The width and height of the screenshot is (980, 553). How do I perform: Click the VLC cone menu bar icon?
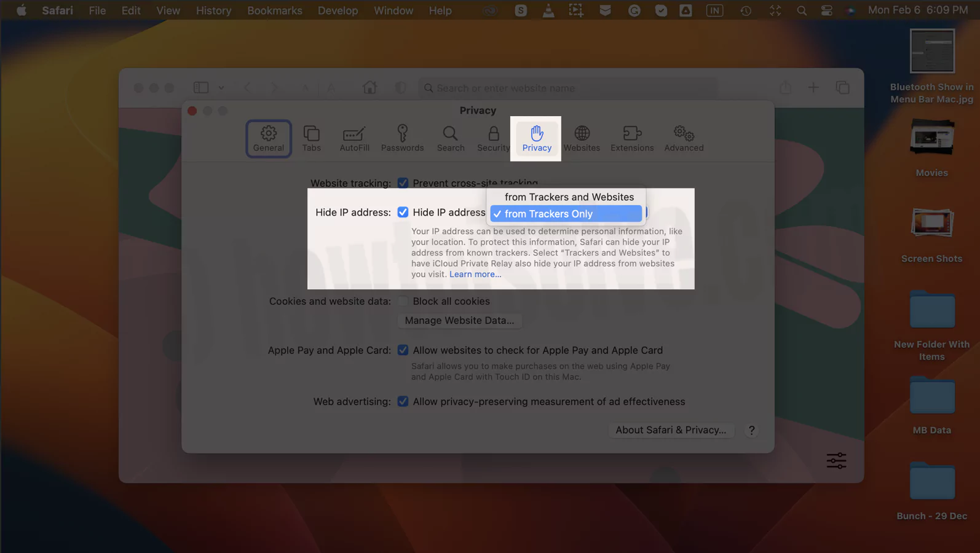548,10
